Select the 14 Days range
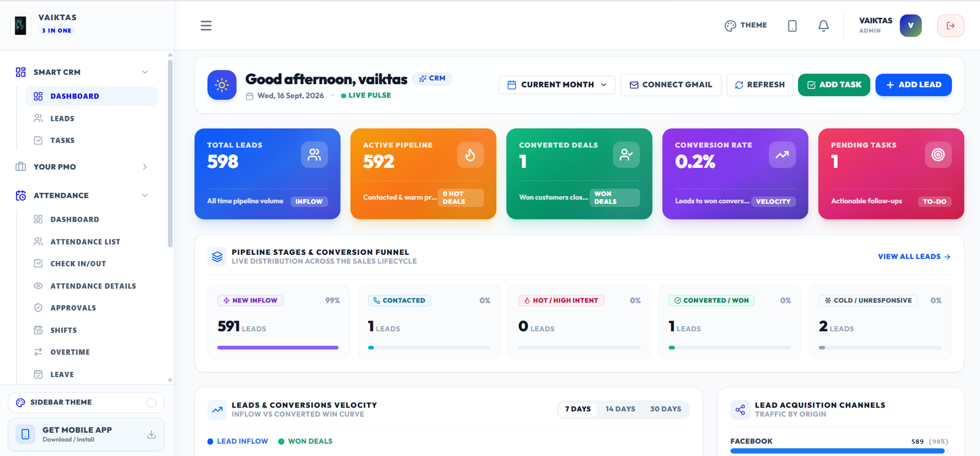 tap(620, 409)
